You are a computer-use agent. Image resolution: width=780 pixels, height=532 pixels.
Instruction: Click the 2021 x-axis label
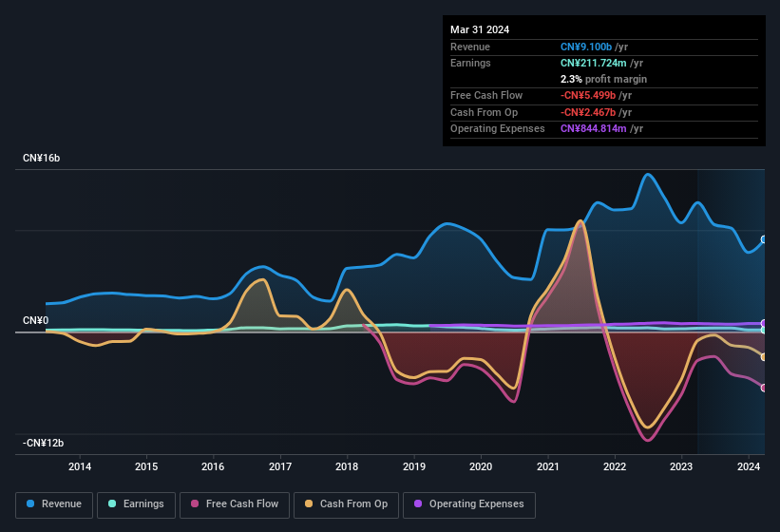coord(547,466)
